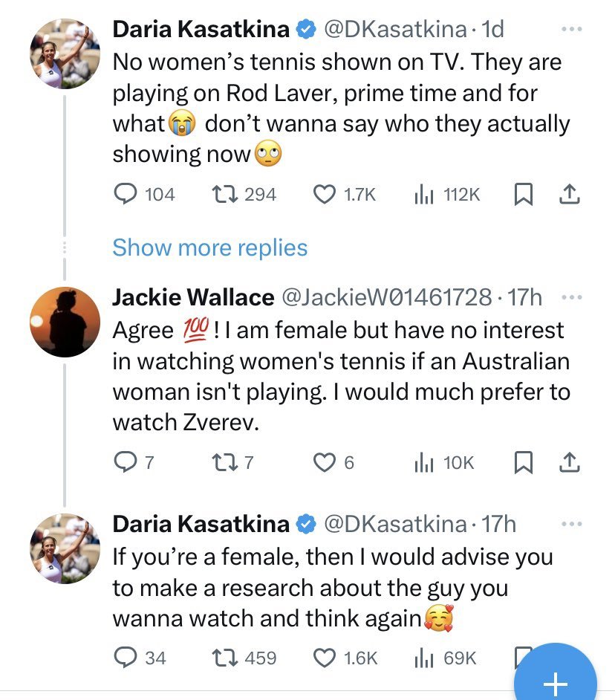This screenshot has height=700, width=615.
Task: Like the tweet with 1.7K likes
Action: click(x=325, y=195)
